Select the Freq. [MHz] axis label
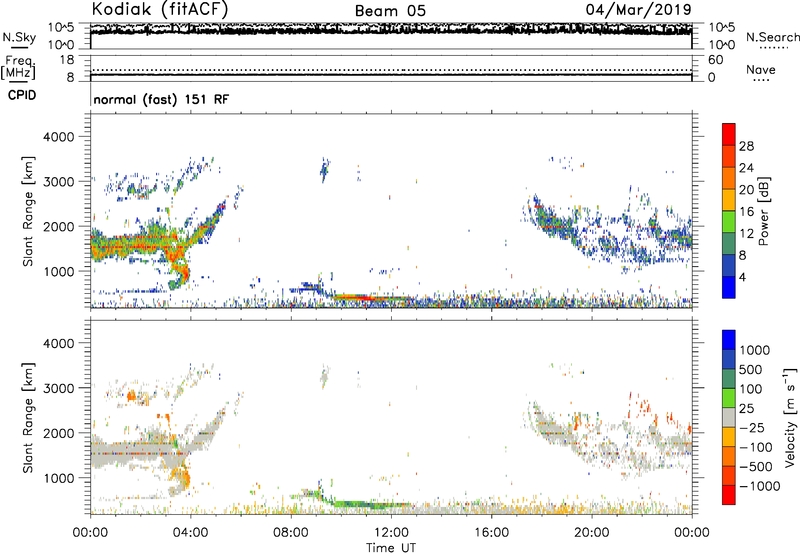 [19, 67]
